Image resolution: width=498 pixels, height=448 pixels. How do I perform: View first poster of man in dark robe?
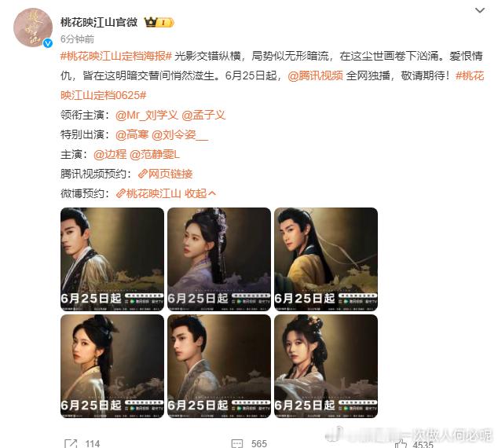click(x=112, y=259)
